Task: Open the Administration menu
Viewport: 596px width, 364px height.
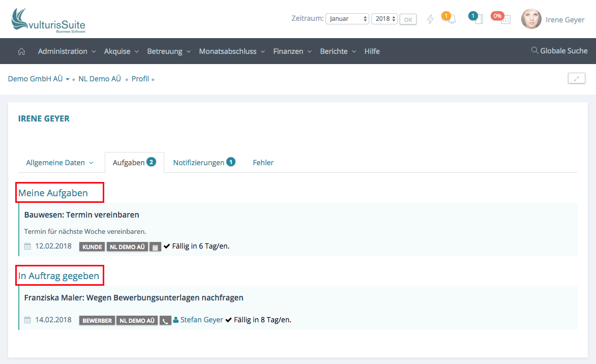Action: (67, 51)
